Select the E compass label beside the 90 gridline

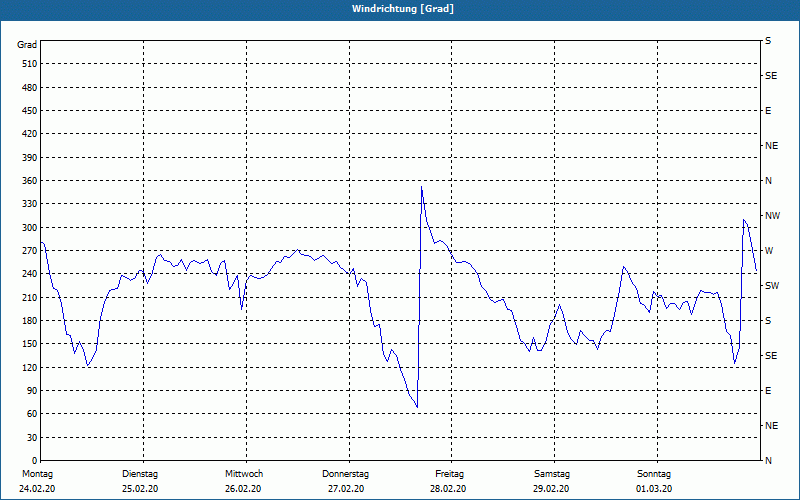tap(768, 391)
